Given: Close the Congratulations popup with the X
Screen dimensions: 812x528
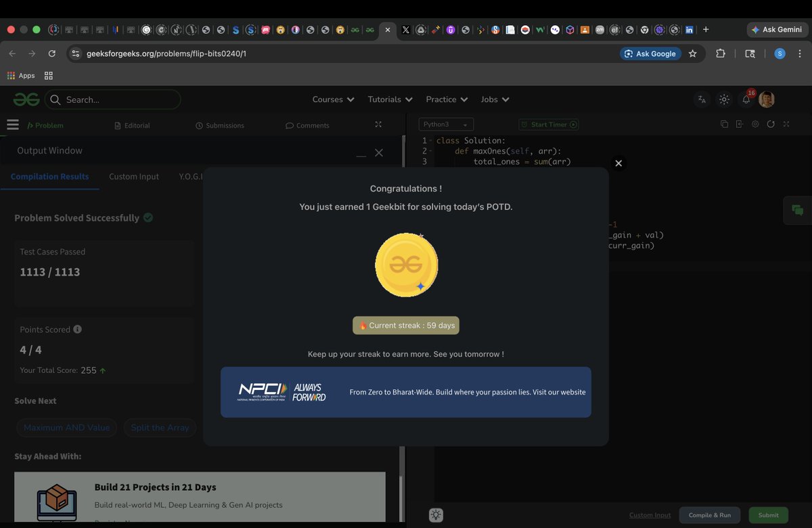Looking at the screenshot, I should coord(618,163).
